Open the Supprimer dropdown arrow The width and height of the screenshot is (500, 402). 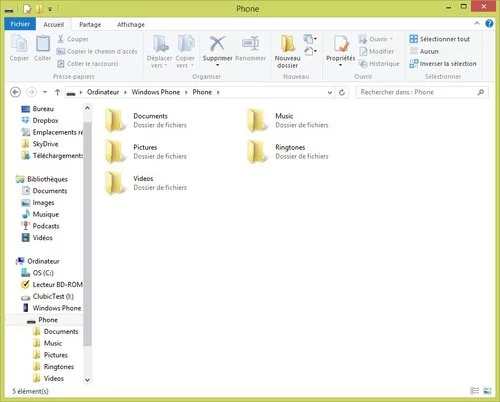coord(217,65)
